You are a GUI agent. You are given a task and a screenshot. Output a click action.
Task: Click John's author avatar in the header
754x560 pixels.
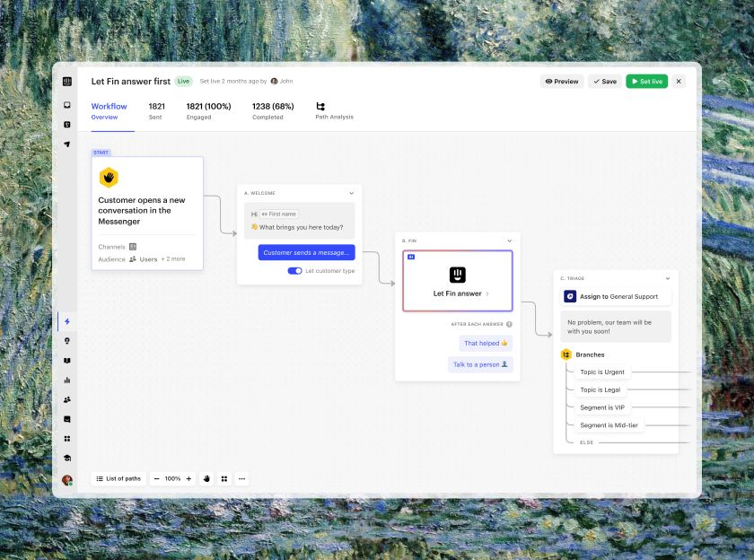click(x=274, y=82)
